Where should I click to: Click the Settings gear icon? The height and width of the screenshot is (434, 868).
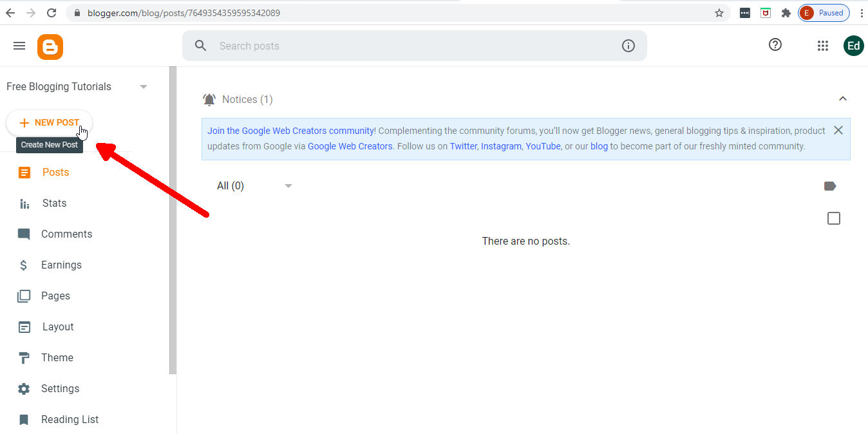24,389
